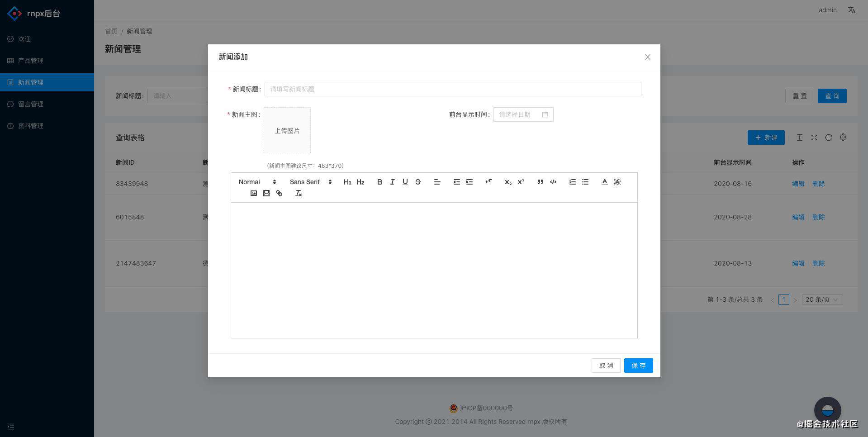
Task: Click the 重置 button
Action: pos(799,96)
